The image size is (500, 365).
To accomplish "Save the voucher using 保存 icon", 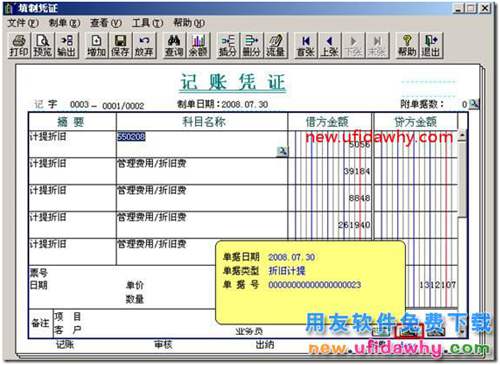I will [x=120, y=46].
